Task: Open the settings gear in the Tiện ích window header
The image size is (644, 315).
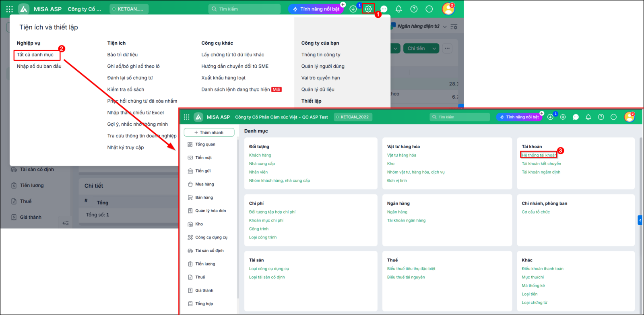Action: pos(368,9)
